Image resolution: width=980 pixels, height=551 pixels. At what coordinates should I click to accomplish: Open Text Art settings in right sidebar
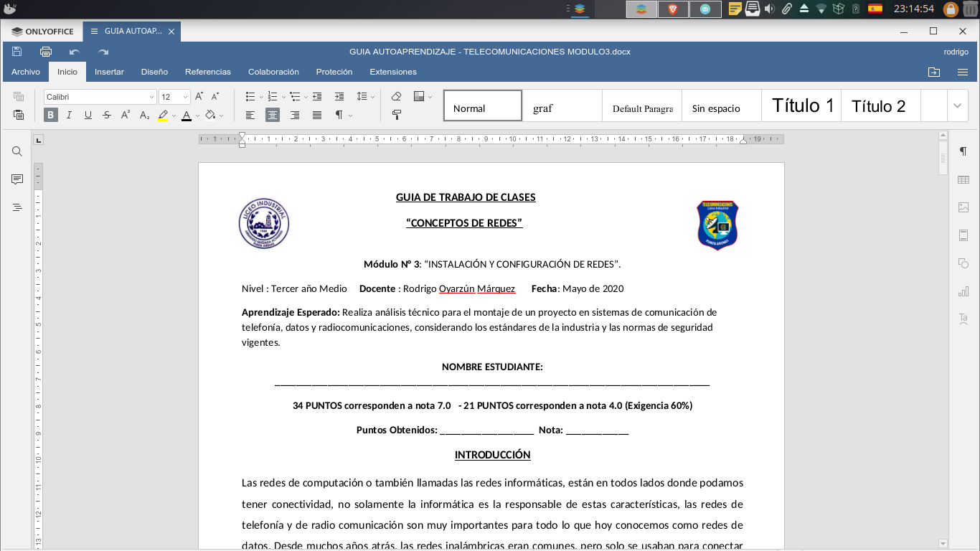pyautogui.click(x=963, y=318)
